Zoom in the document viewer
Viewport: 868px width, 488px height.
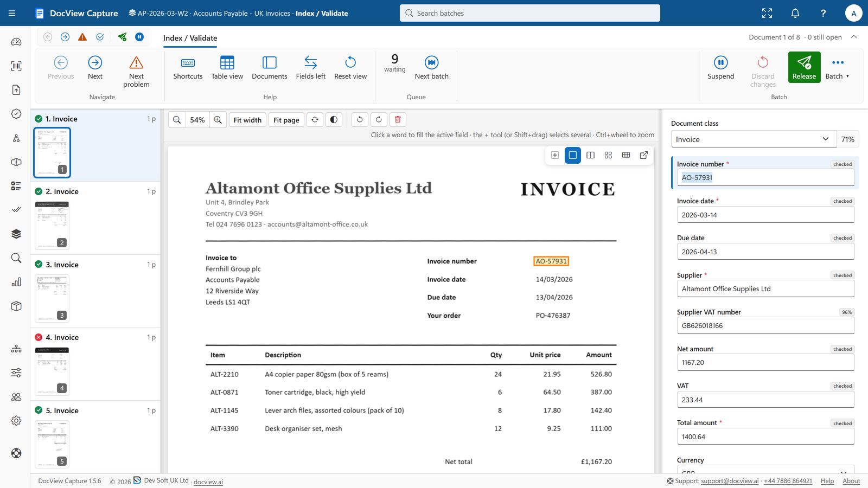218,120
